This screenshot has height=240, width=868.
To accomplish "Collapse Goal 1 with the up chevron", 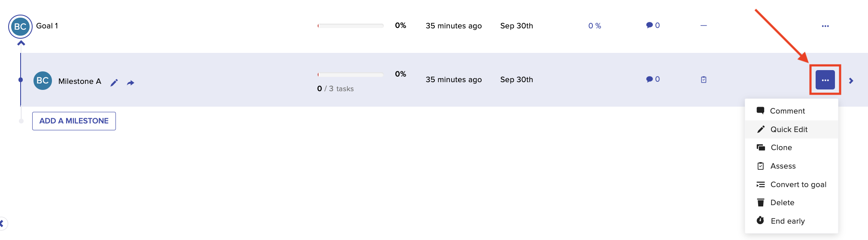I will 21,43.
